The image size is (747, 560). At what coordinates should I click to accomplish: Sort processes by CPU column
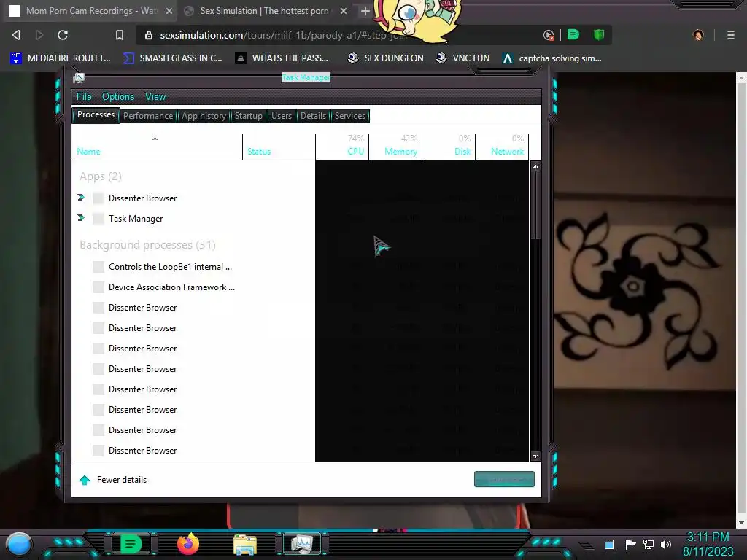[x=342, y=147]
